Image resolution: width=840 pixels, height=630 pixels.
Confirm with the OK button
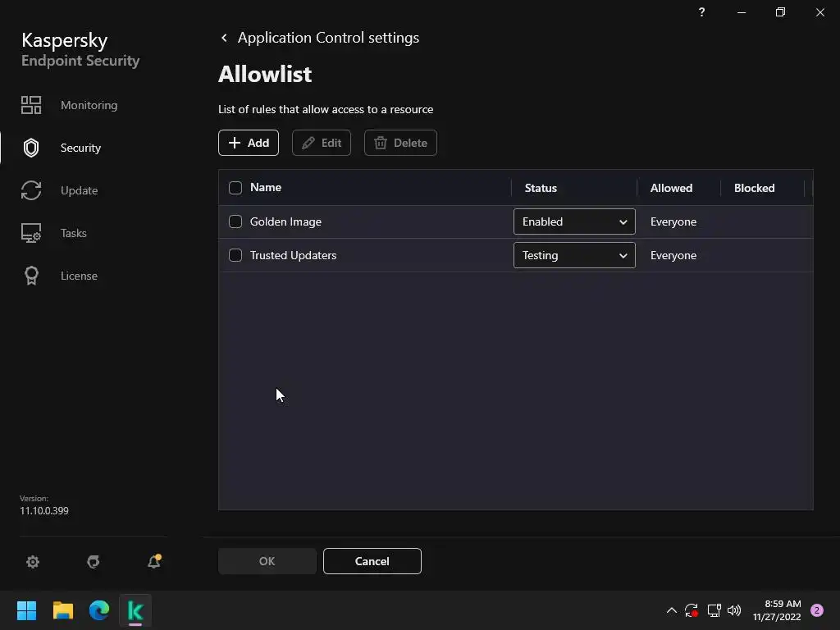(x=267, y=561)
